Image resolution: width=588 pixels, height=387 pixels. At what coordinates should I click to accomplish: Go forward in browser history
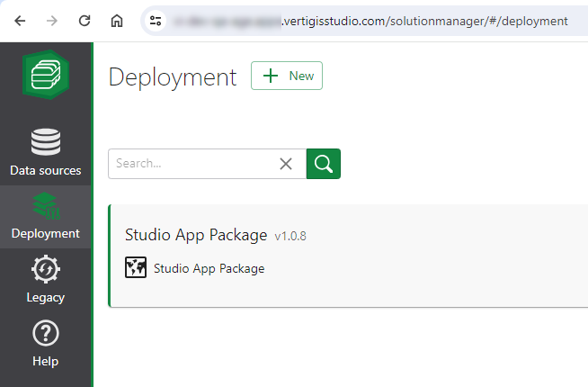(52, 21)
